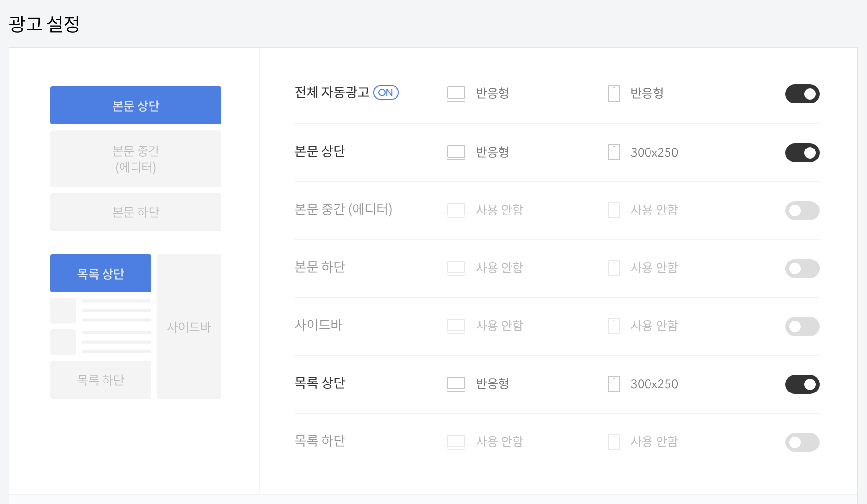
Task: Click the mobile icon in the 본문 하단 row
Action: [613, 268]
